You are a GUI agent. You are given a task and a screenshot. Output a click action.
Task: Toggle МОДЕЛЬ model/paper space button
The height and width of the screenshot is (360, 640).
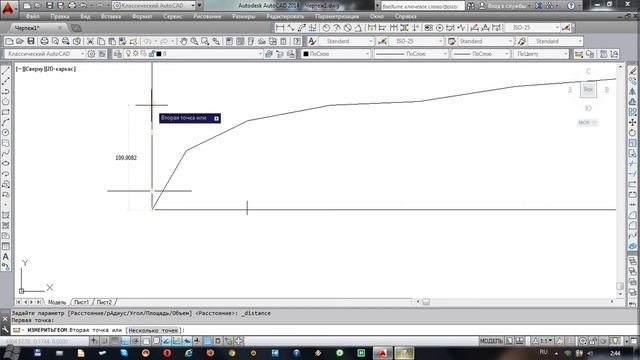[491, 341]
